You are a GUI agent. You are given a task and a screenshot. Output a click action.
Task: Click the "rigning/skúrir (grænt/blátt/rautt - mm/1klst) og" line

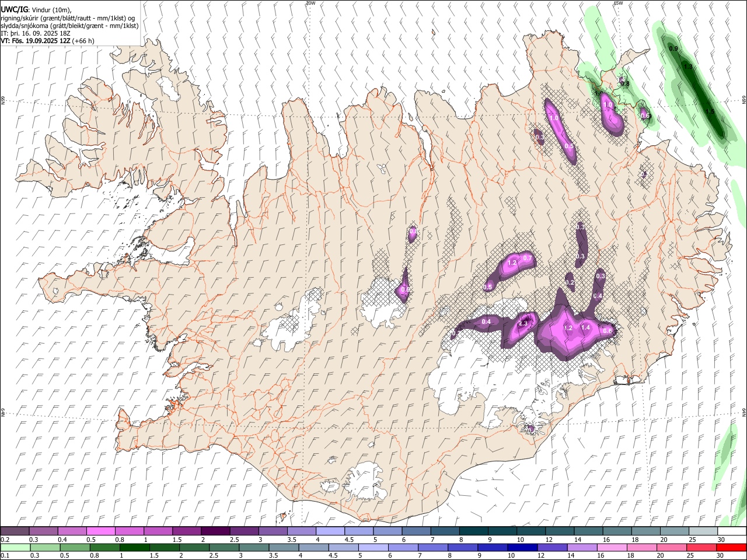[68, 18]
